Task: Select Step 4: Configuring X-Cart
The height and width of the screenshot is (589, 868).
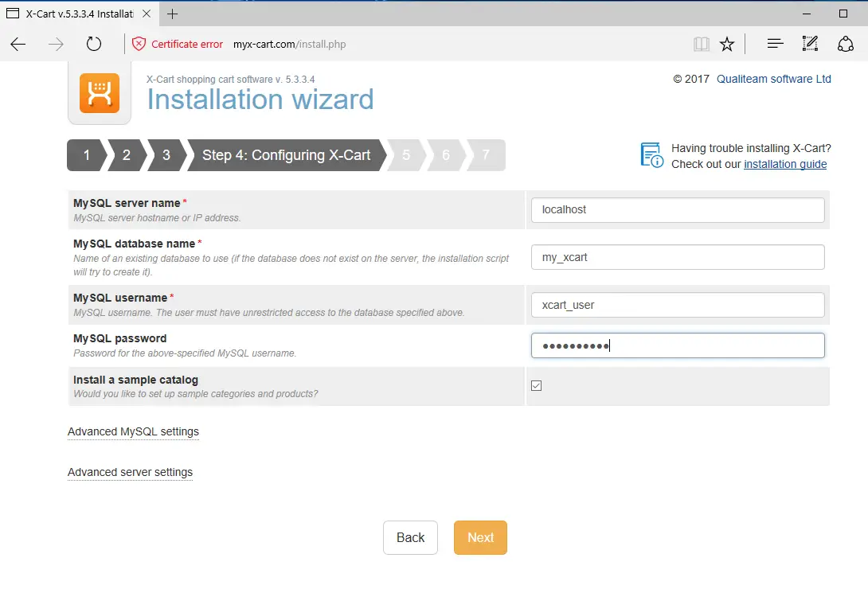Action: pos(286,155)
